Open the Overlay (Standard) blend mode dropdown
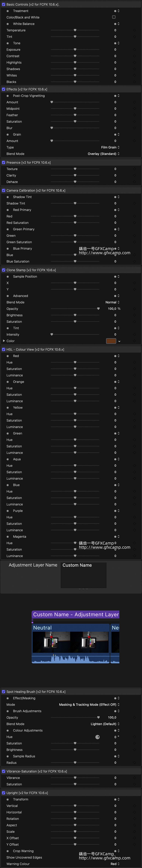This screenshot has height=868, width=142. [x=103, y=154]
